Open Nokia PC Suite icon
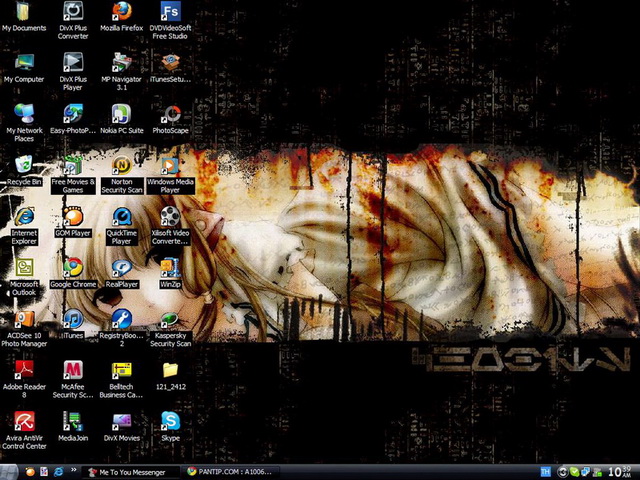 pos(122,113)
